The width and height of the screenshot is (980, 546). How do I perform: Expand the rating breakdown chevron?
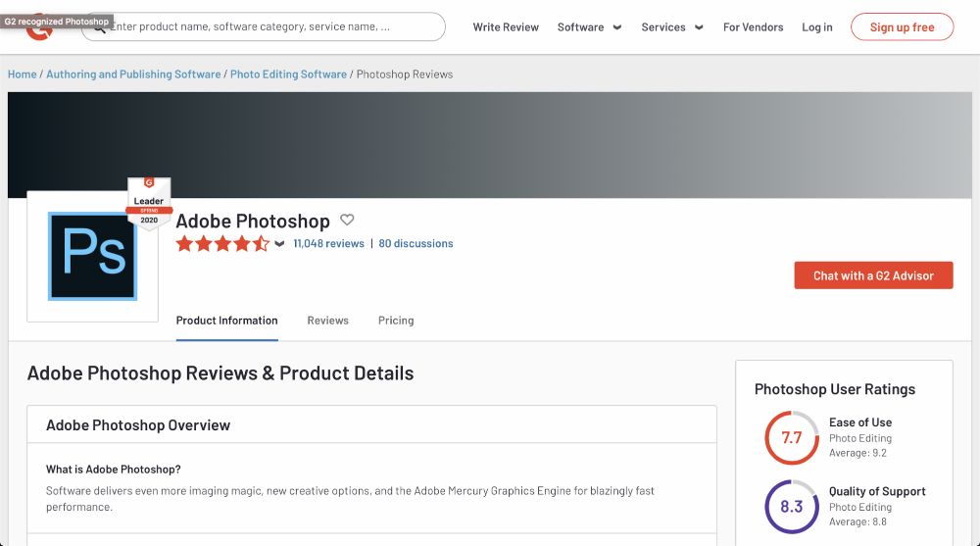(x=279, y=244)
